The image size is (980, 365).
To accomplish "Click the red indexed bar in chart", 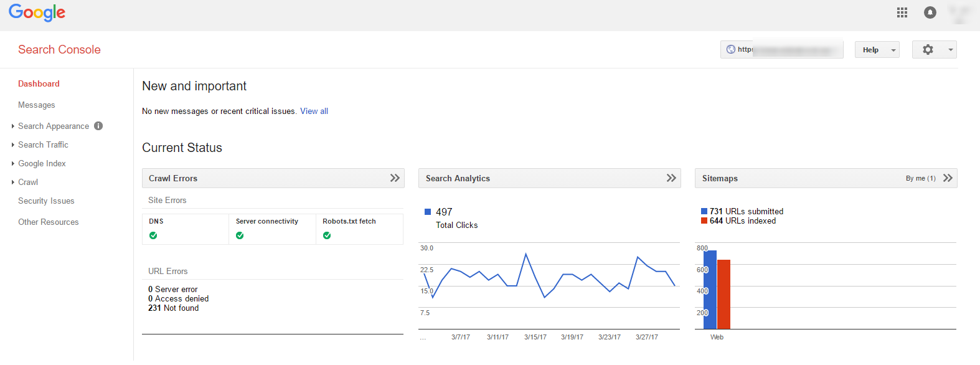I will (x=723, y=294).
